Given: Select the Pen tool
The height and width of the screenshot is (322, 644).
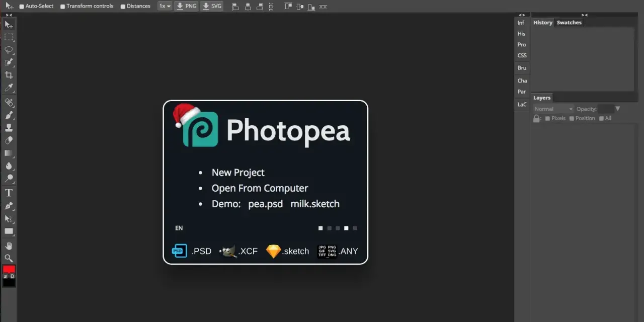Looking at the screenshot, I should click(9, 206).
